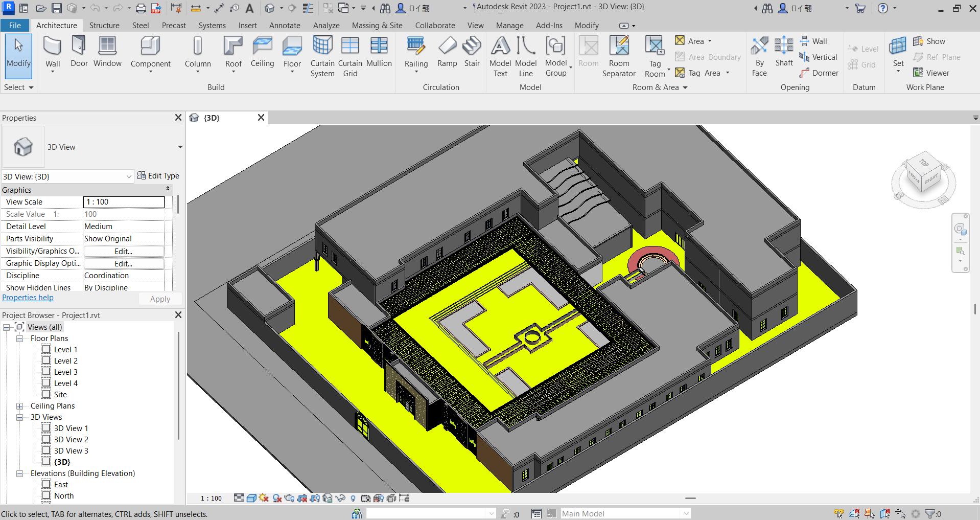The image size is (980, 520).
Task: Open the File menu
Action: point(15,26)
